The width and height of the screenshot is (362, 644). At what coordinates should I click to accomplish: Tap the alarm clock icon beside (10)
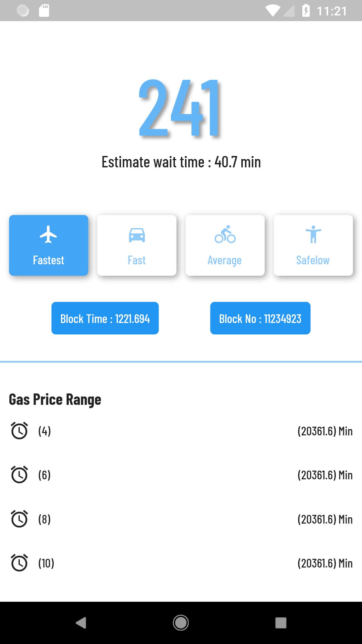click(19, 563)
